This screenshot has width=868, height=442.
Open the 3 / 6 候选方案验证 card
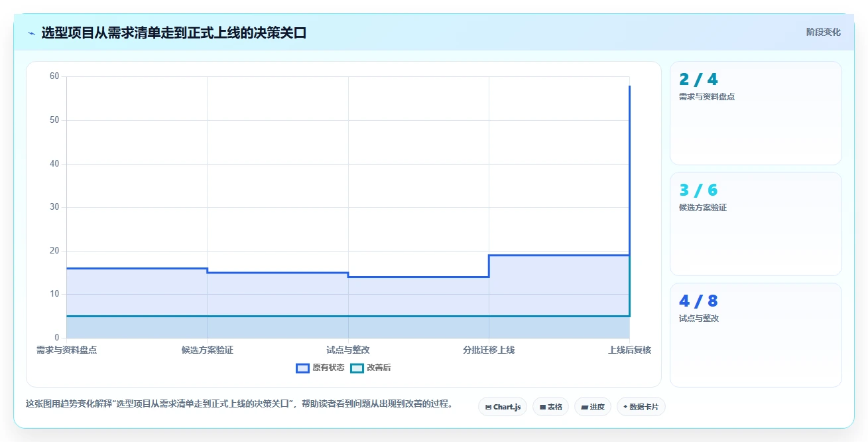[x=755, y=224]
